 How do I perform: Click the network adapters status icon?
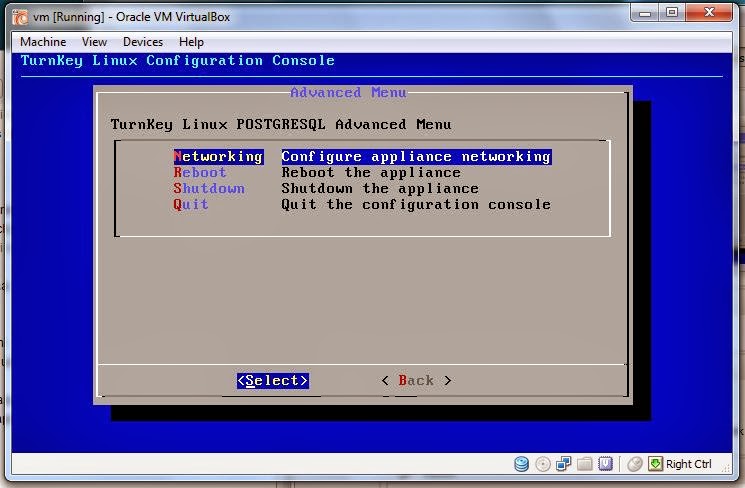[564, 464]
